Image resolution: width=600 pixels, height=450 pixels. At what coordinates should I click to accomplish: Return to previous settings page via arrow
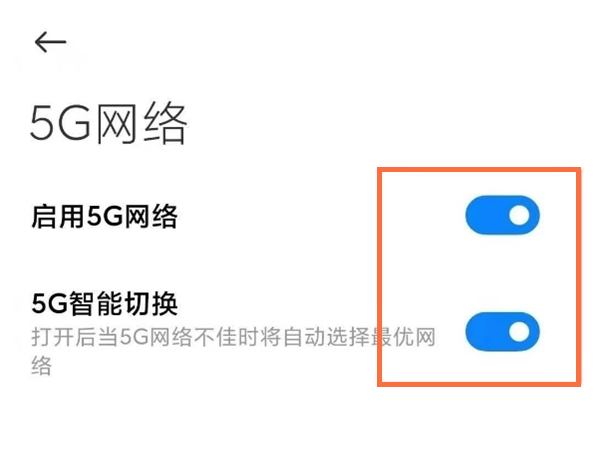51,42
